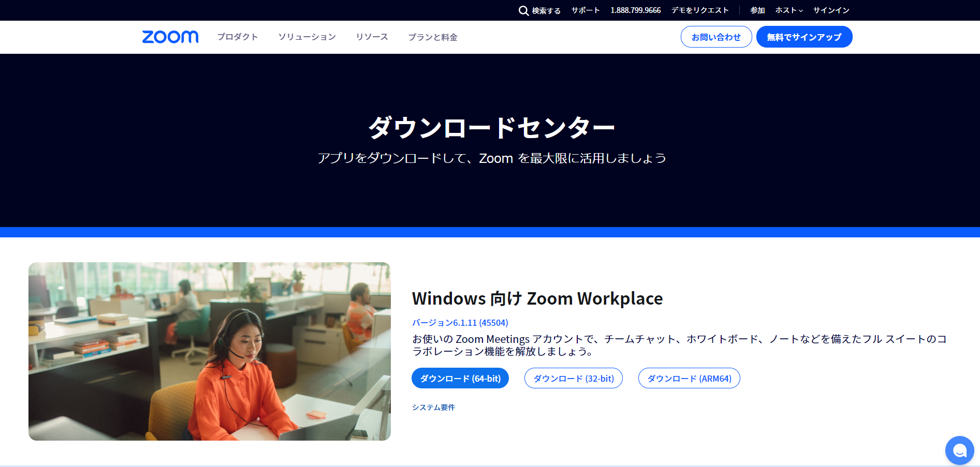Click 無料でサインアップ button
Screen dimensions: 980x467
pos(804,37)
